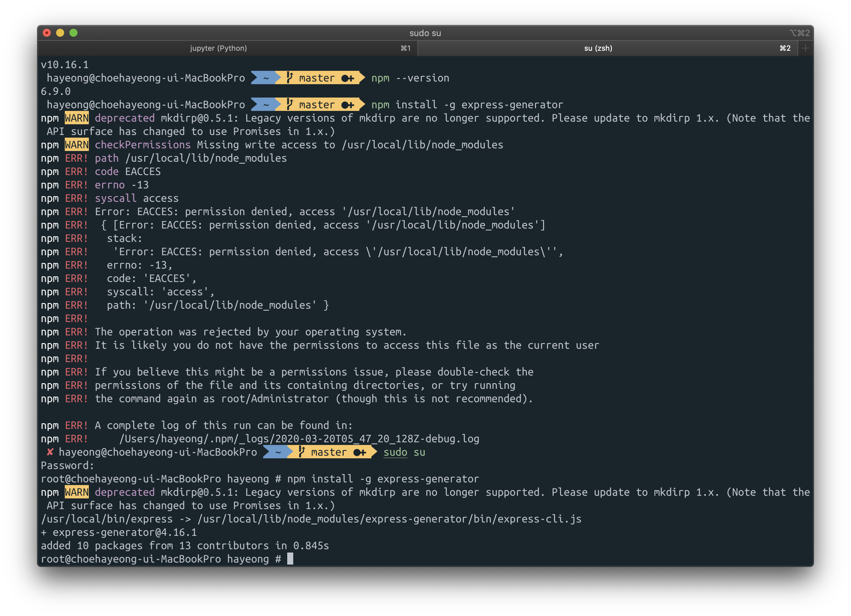Select the su (zsh) tab
Viewport: 851px width, 616px height.
pyautogui.click(x=607, y=48)
